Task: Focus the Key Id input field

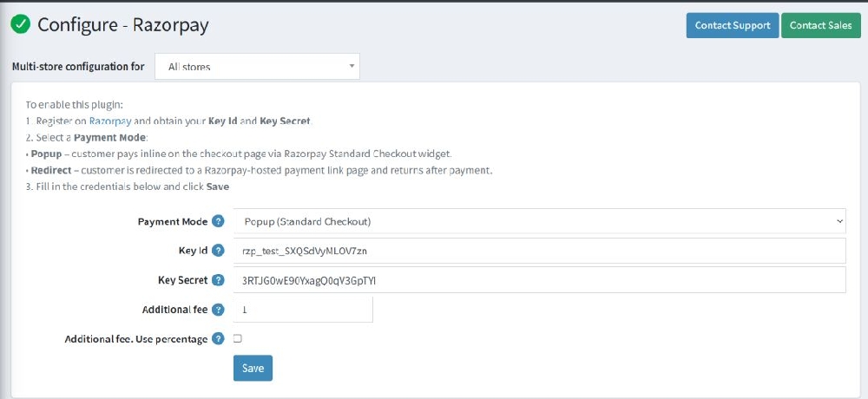Action: pos(539,251)
